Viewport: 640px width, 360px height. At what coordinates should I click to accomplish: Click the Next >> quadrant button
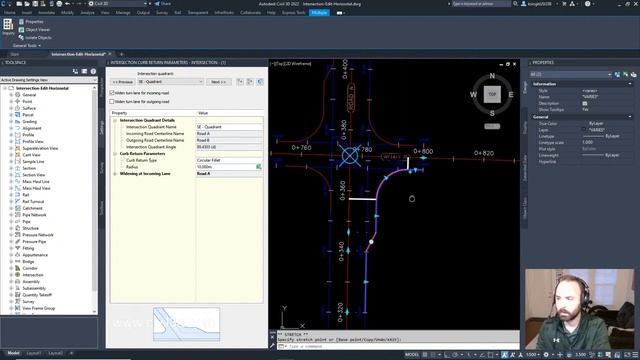point(219,82)
